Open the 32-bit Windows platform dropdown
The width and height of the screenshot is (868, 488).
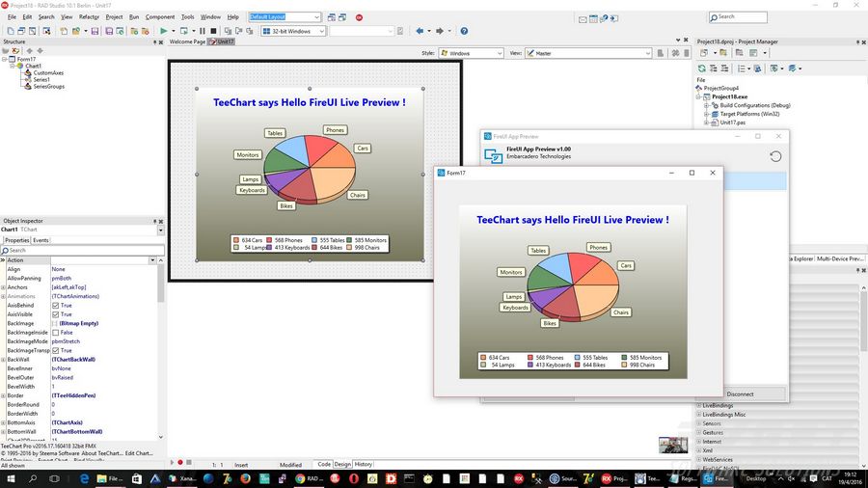321,31
